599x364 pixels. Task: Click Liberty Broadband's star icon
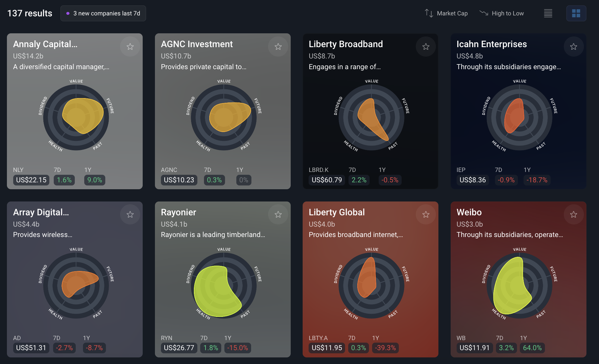[426, 47]
